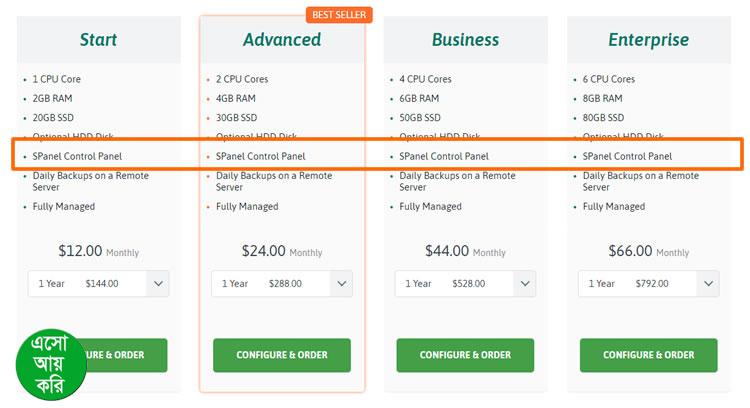750x408 pixels.
Task: Click the Business plan title
Action: click(465, 40)
